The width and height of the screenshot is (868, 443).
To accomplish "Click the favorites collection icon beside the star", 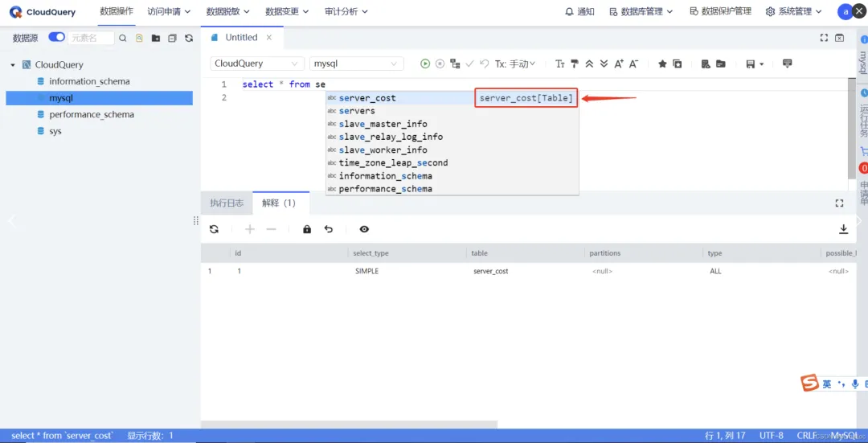I will click(x=677, y=64).
